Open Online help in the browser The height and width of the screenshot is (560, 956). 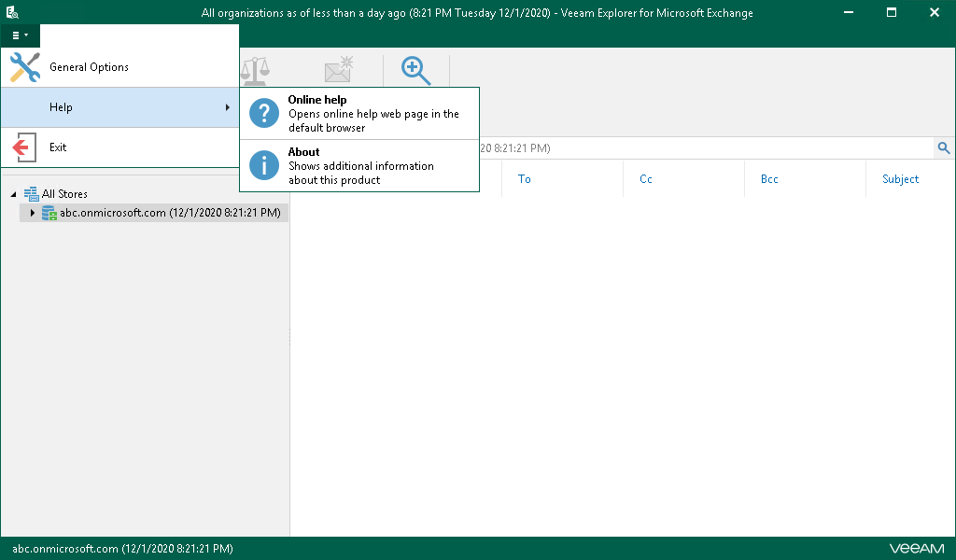point(359,113)
